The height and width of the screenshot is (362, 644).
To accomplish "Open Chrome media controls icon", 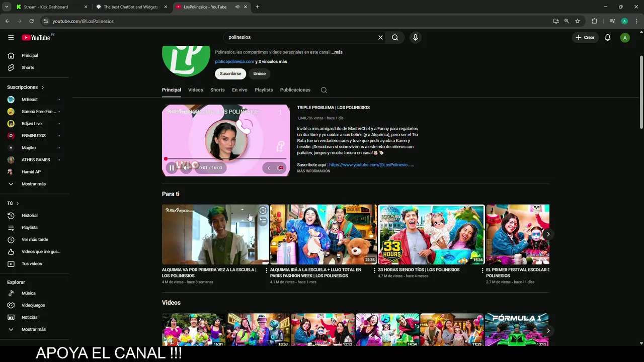I will tap(612, 21).
